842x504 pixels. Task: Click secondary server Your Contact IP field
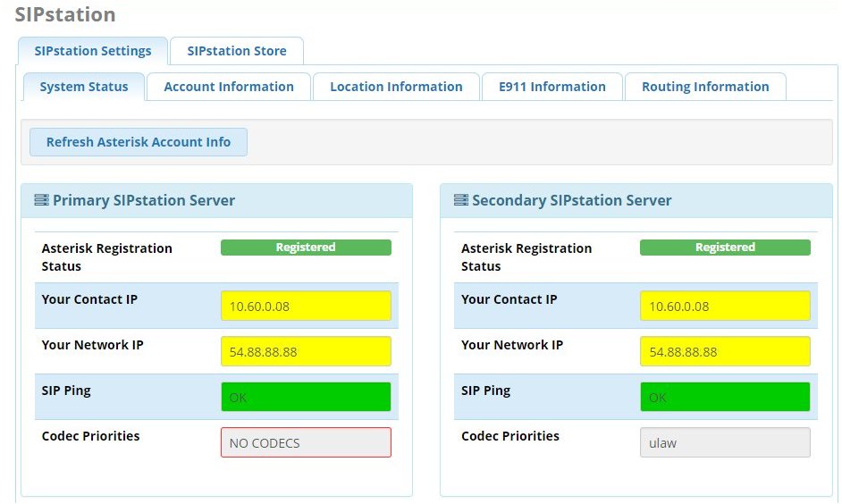tap(725, 306)
